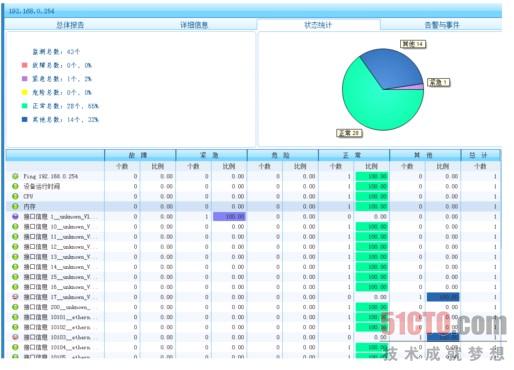Click the status icon beside 内存
This screenshot has width=514, height=370.
pyautogui.click(x=15, y=206)
